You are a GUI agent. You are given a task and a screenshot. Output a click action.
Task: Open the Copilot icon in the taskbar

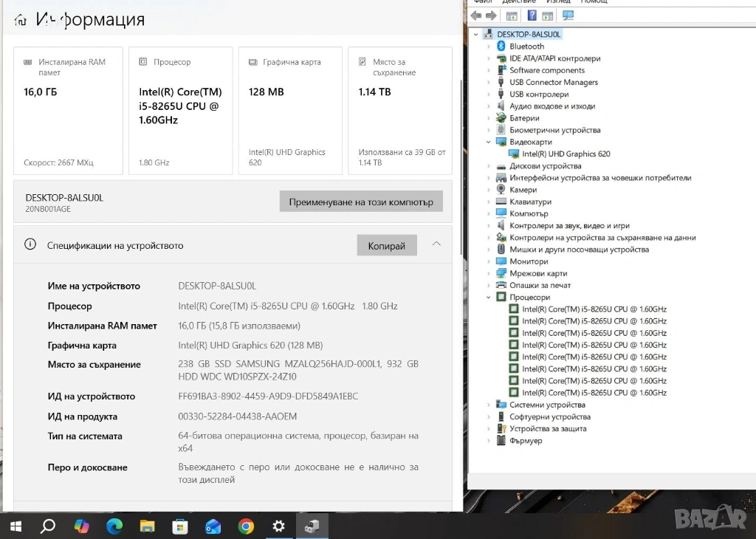pos(81,526)
